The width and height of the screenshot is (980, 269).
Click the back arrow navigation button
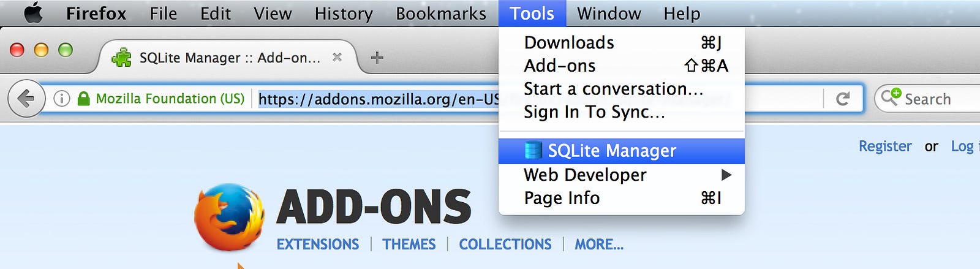click(26, 98)
